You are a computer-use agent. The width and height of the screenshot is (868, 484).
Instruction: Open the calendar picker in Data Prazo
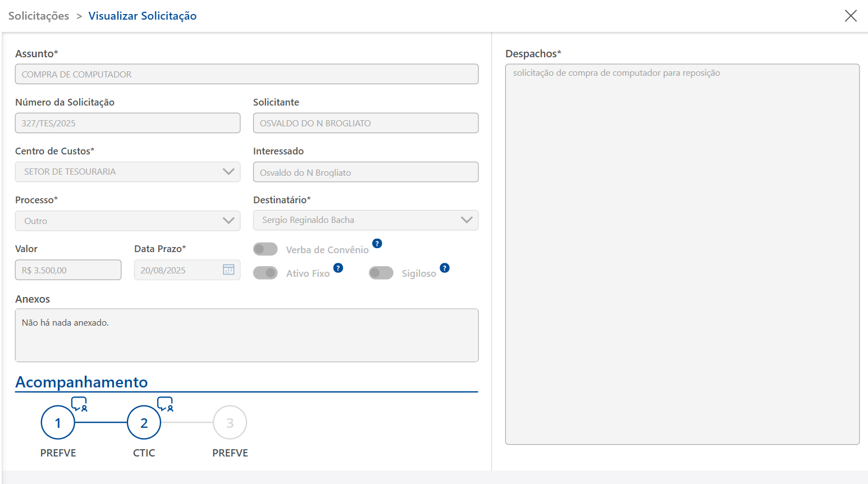[x=229, y=270]
